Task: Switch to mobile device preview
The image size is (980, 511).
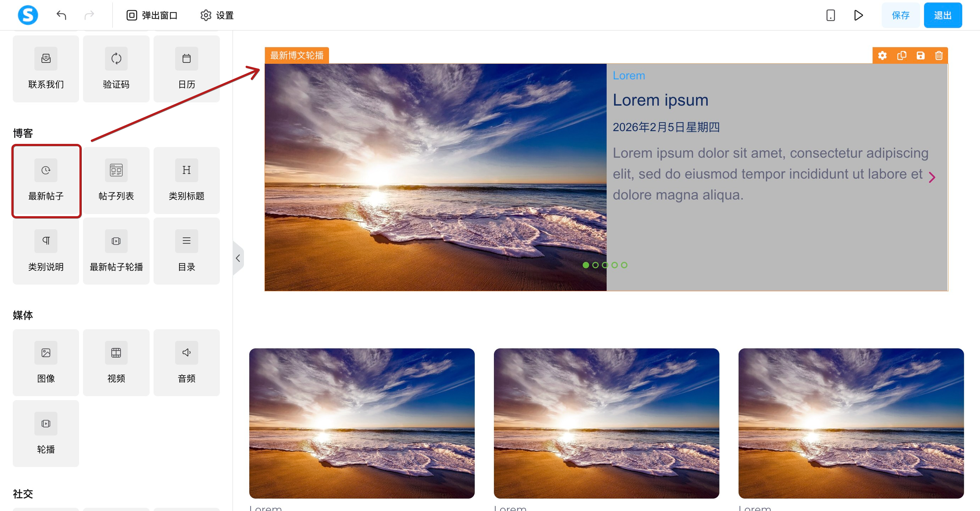Action: [830, 15]
